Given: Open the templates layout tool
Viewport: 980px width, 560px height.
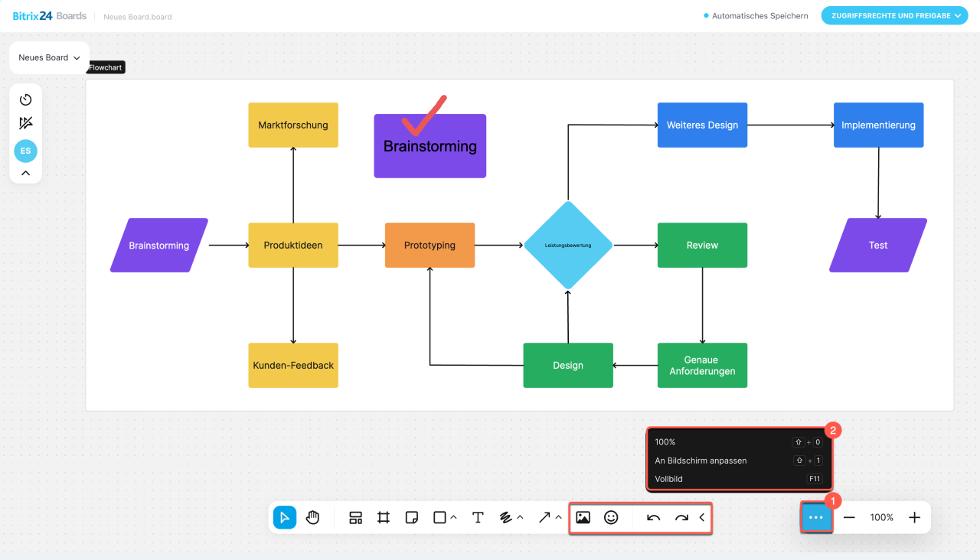Looking at the screenshot, I should [x=355, y=518].
